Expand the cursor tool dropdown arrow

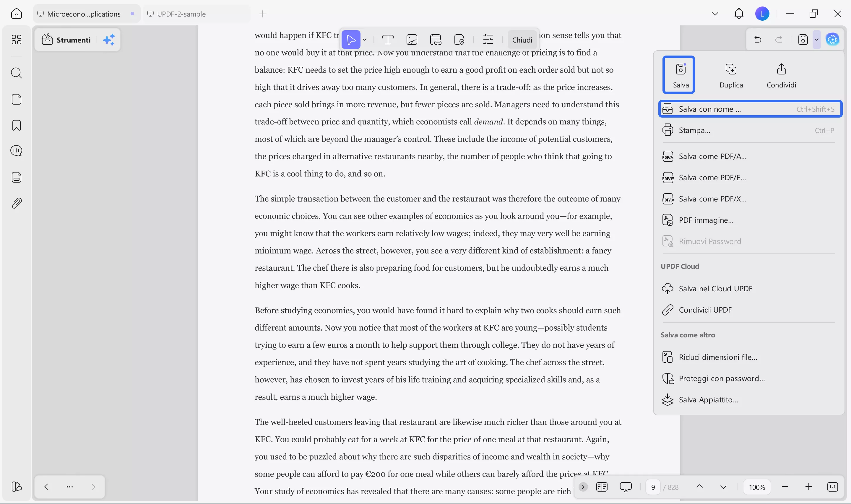[365, 40]
